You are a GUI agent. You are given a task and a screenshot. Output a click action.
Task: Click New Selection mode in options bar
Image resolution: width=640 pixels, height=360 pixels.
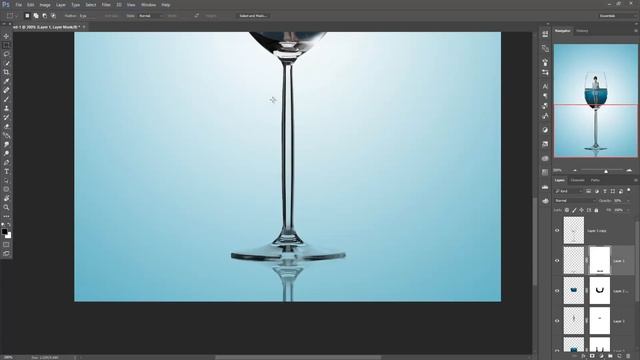click(27, 16)
